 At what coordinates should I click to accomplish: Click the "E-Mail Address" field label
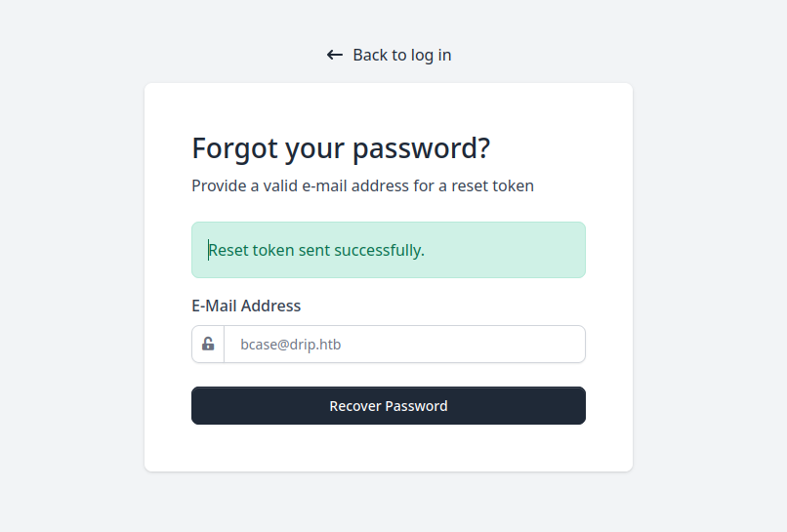[x=246, y=306]
